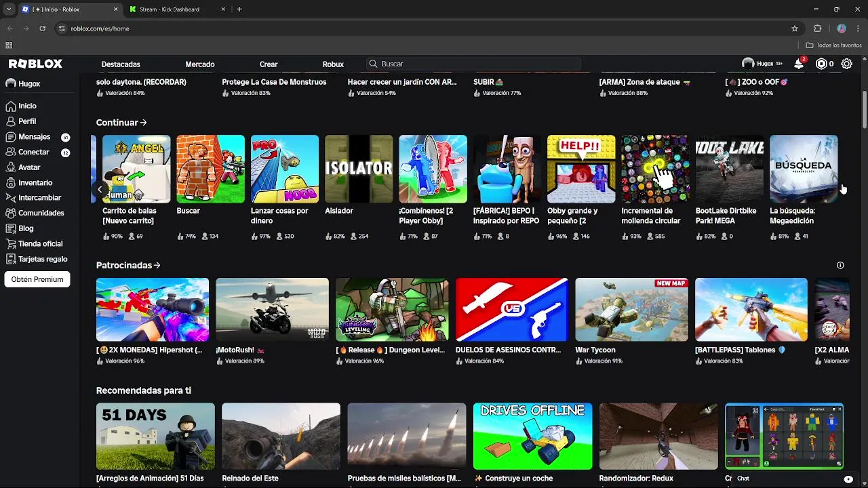
Task: Click the Obtén Premium button
Action: click(x=37, y=279)
